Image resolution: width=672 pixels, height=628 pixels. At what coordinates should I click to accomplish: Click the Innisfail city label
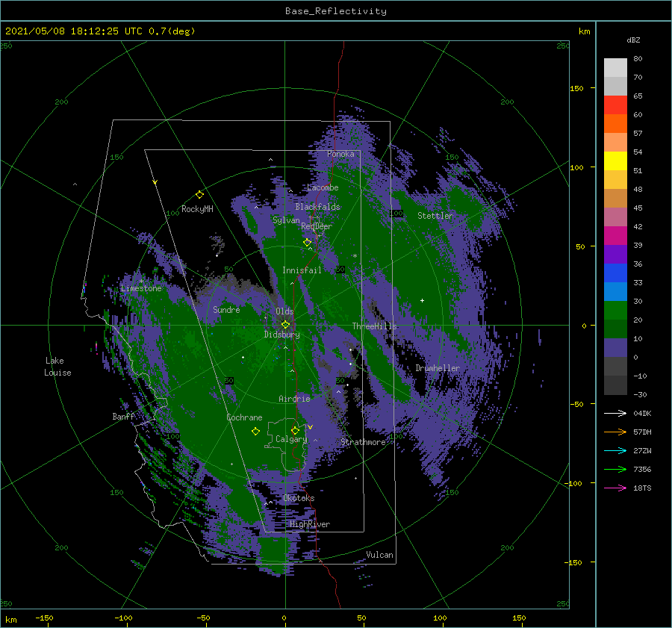click(x=302, y=270)
